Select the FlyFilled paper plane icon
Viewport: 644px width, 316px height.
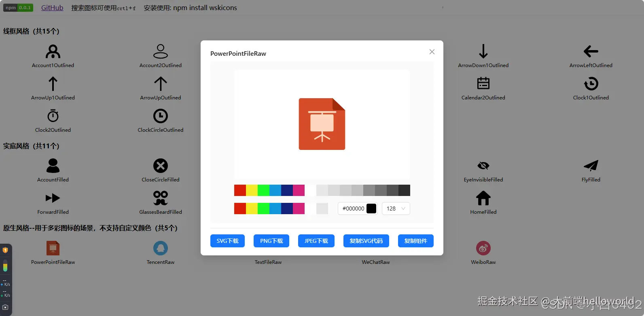pos(591,166)
